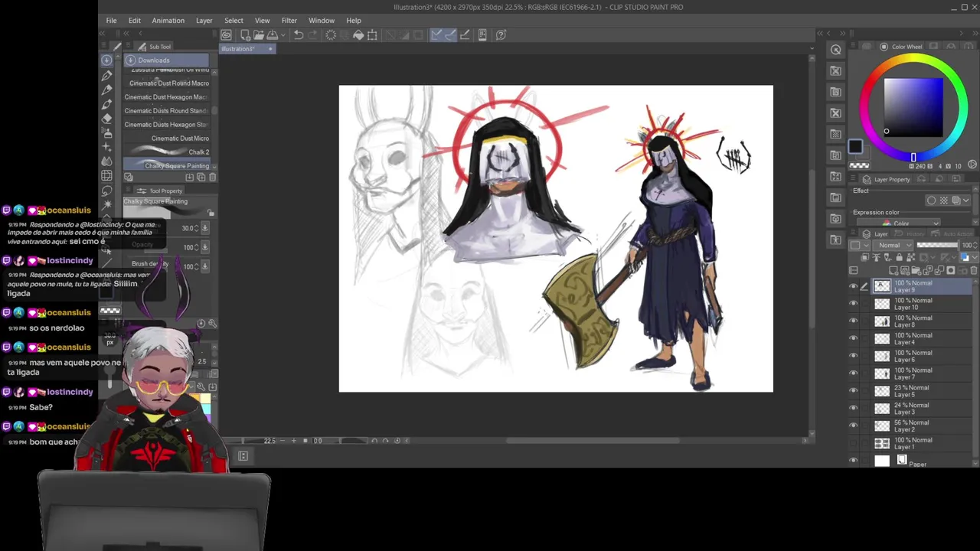This screenshot has height=551, width=980.
Task: Toggle visibility of Layer 4
Action: pos(854,339)
